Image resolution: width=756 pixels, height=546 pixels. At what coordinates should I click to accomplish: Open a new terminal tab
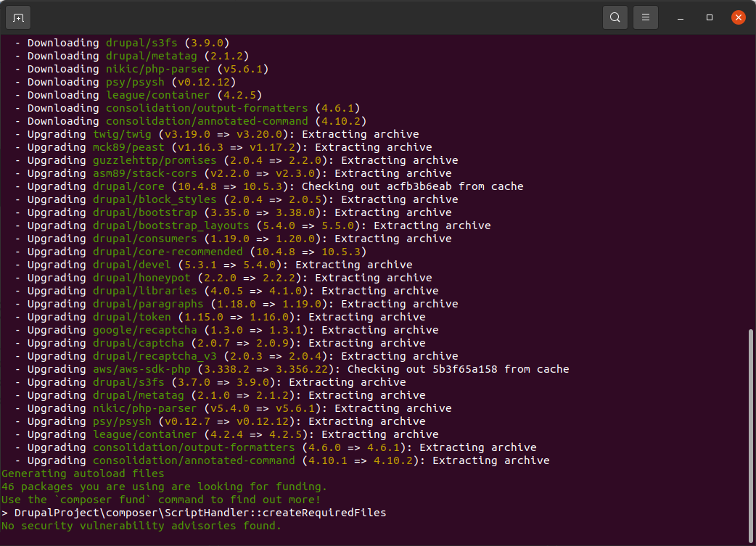coord(18,17)
